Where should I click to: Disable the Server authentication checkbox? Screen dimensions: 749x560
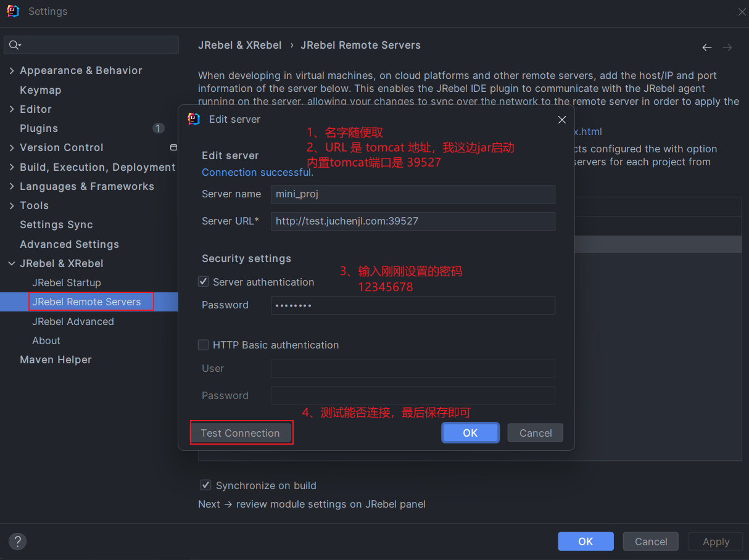point(203,282)
